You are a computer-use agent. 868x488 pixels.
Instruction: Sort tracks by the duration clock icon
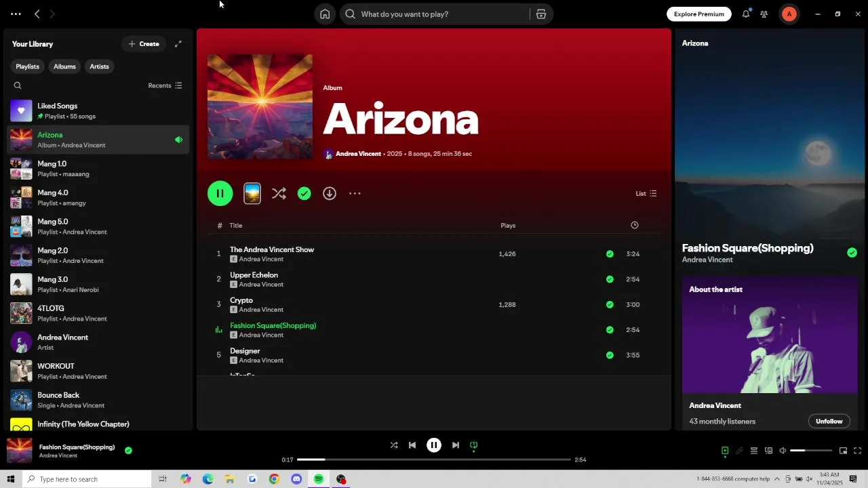pos(635,225)
